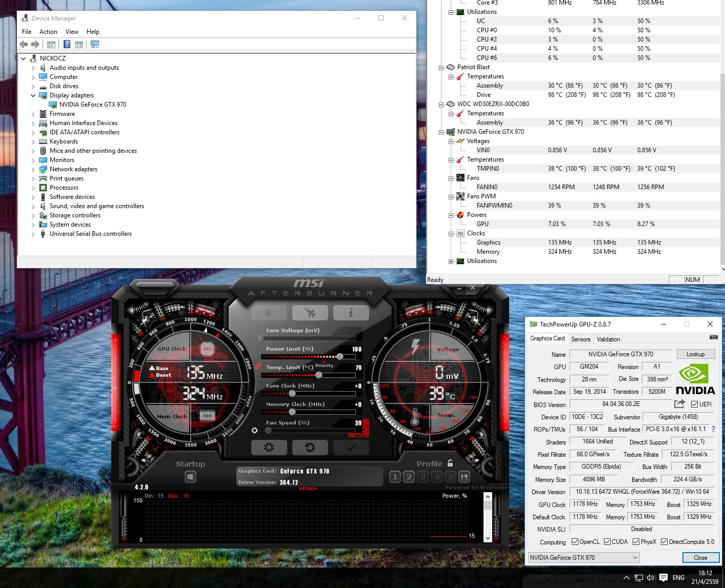
Task: Click the Lookup button in GPU-Z
Action: (x=695, y=354)
